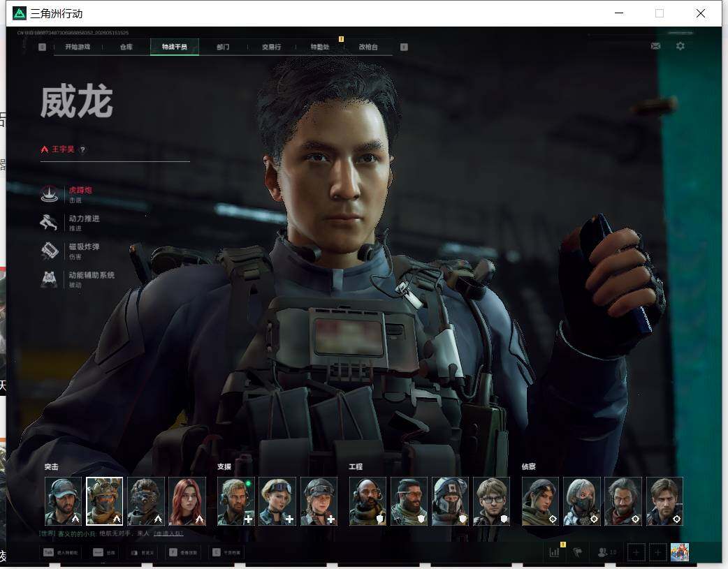Open the 部门 tab
This screenshot has width=728, height=569.
click(223, 47)
